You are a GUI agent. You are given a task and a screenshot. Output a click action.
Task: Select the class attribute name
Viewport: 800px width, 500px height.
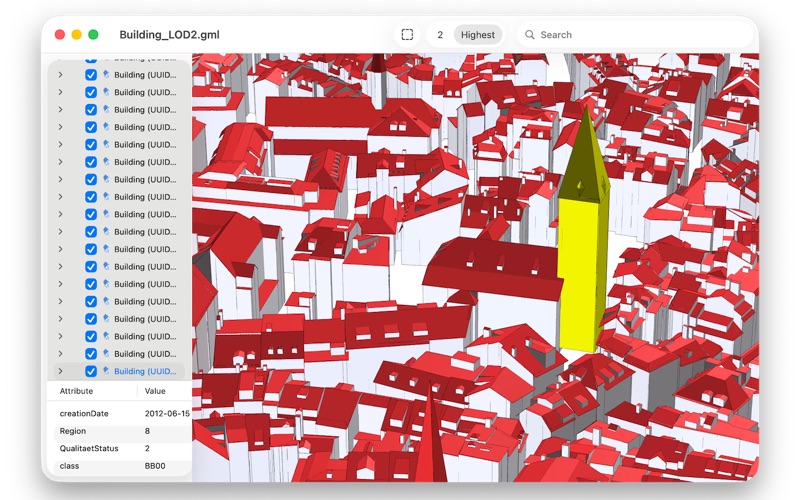pos(69,466)
